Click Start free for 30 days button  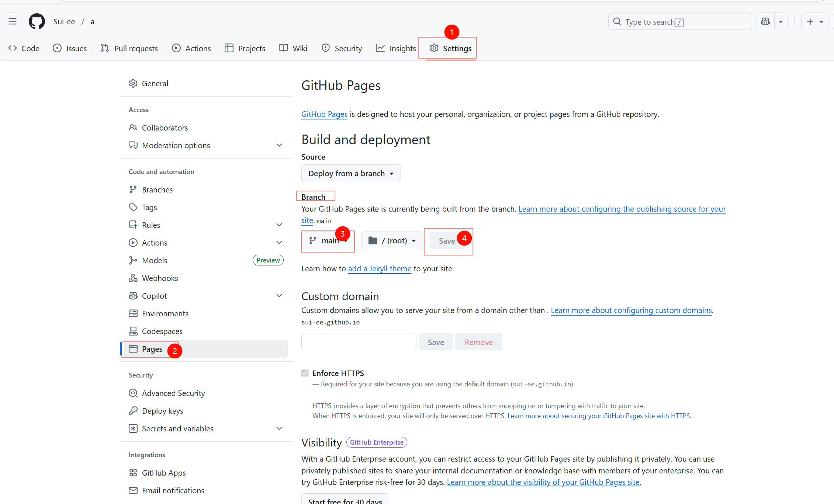tap(345, 500)
